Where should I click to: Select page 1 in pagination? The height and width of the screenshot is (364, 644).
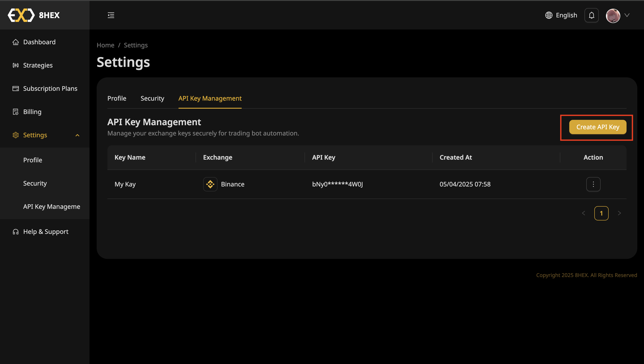[x=601, y=213]
